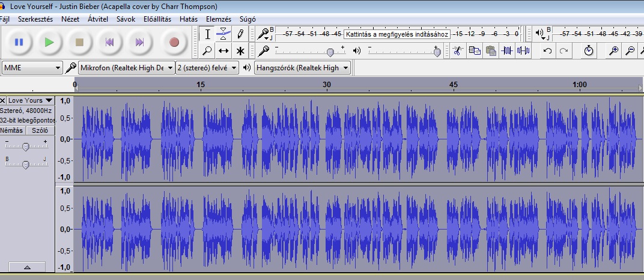The image size is (644, 280).
Task: Click the Trim audio icon
Action: coord(507,51)
